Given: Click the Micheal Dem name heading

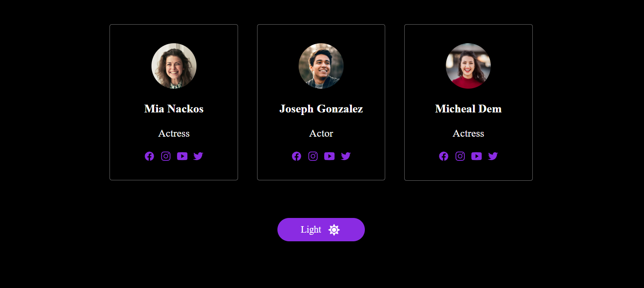Looking at the screenshot, I should (x=468, y=109).
